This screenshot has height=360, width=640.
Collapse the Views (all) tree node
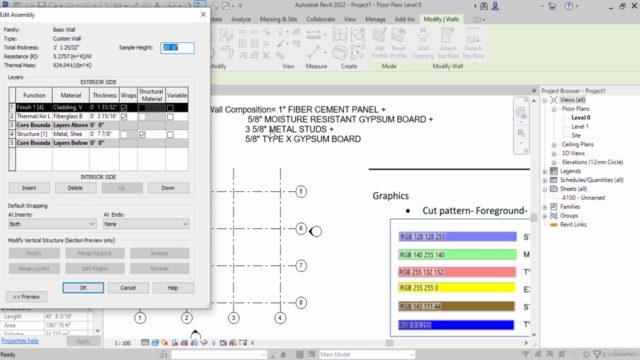(x=544, y=100)
